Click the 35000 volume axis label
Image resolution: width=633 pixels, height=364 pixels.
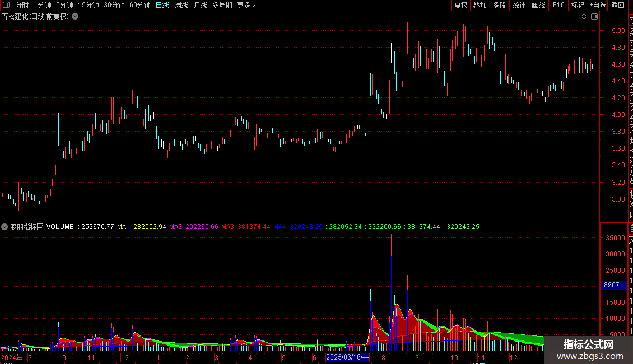[x=615, y=238]
